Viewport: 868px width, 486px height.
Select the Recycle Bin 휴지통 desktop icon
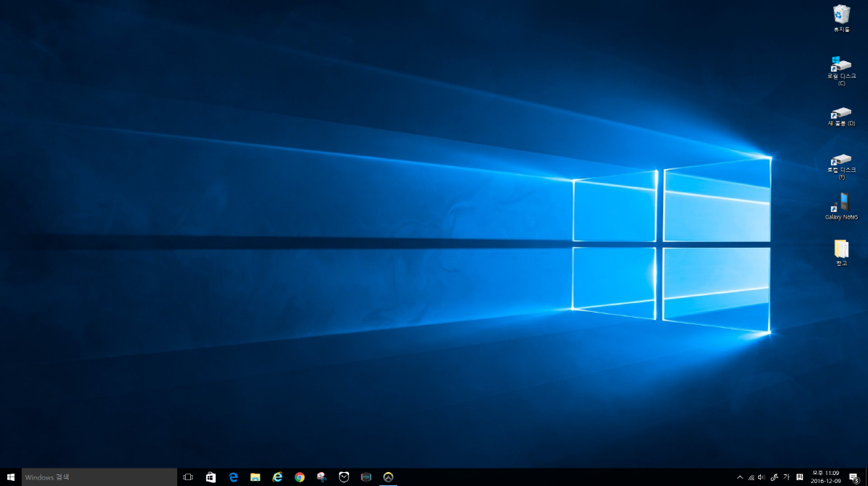(842, 19)
